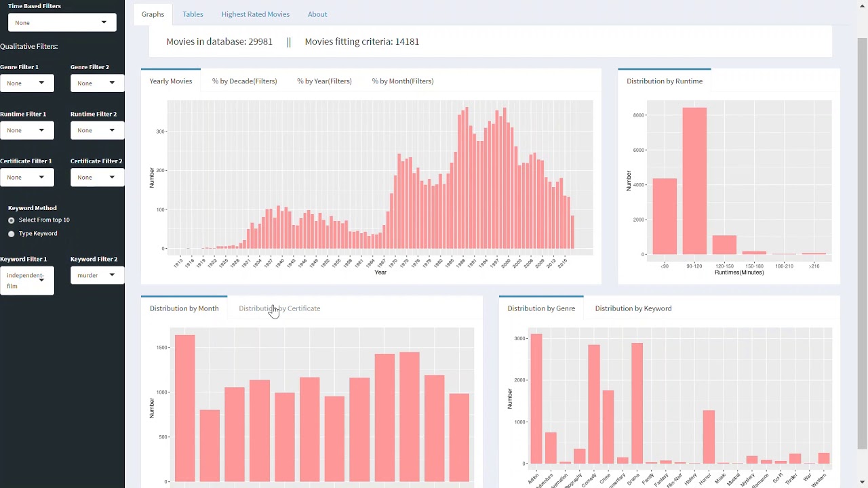The image size is (868, 488).
Task: Click the 'Movies in database: 29981' text
Action: 220,42
